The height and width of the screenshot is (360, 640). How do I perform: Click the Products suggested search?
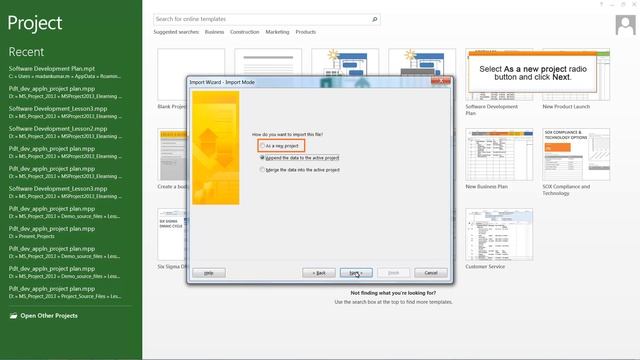pyautogui.click(x=306, y=32)
